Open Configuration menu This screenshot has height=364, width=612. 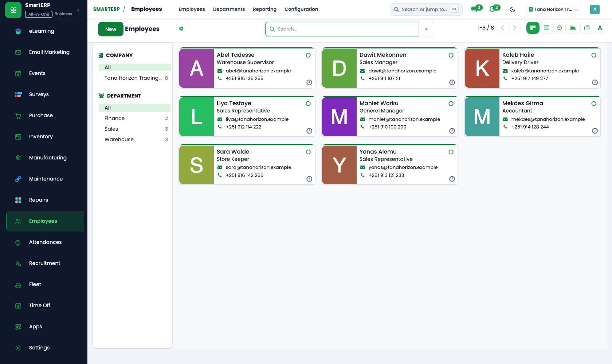coord(301,9)
